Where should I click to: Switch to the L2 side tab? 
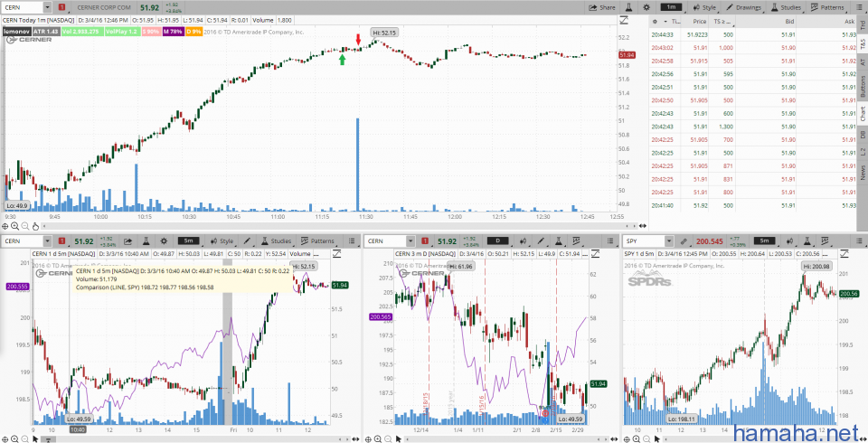point(863,152)
